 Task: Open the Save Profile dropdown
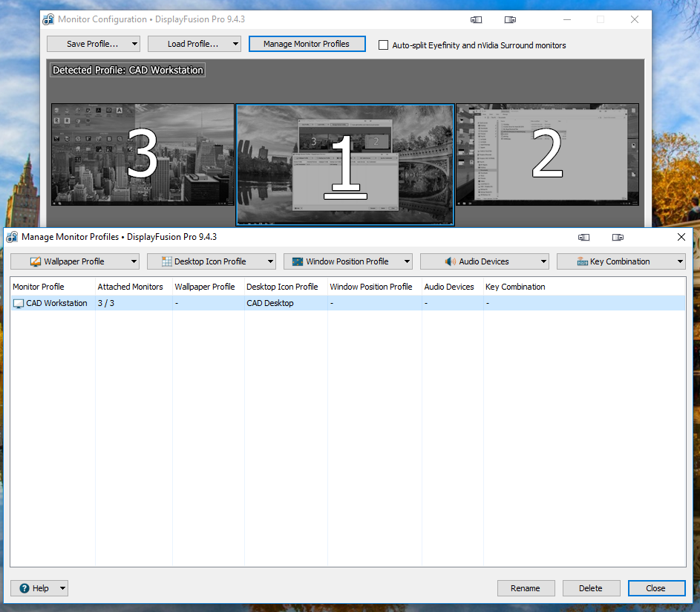(93, 44)
